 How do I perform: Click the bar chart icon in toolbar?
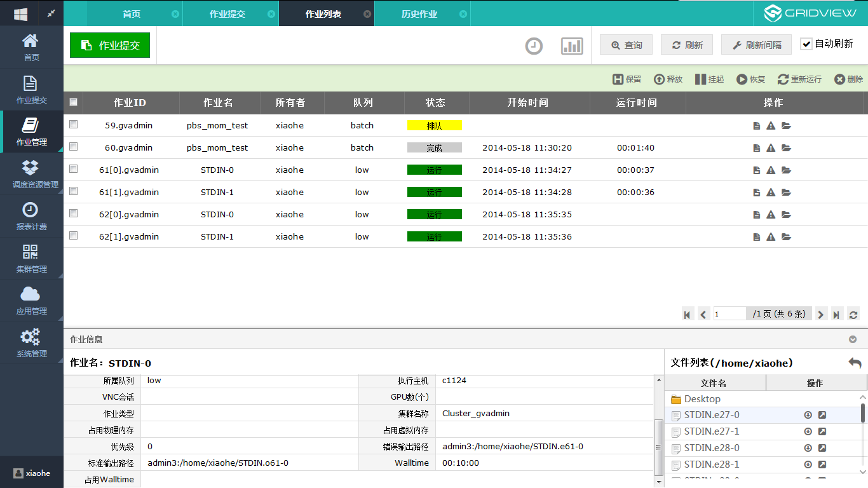click(x=572, y=46)
